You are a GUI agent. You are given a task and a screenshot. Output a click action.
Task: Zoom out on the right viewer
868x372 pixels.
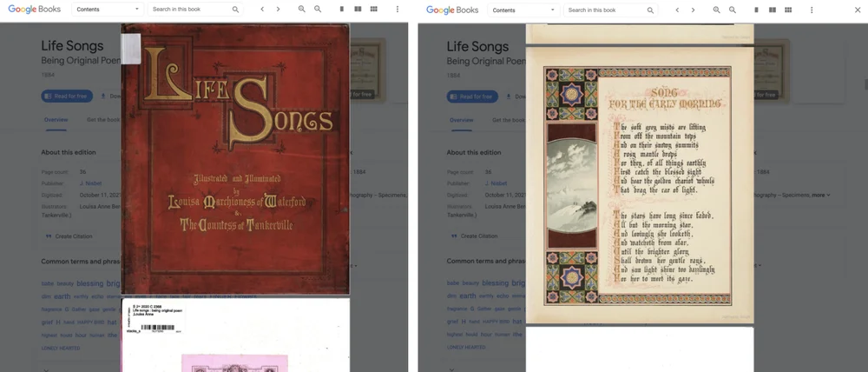pyautogui.click(x=733, y=10)
